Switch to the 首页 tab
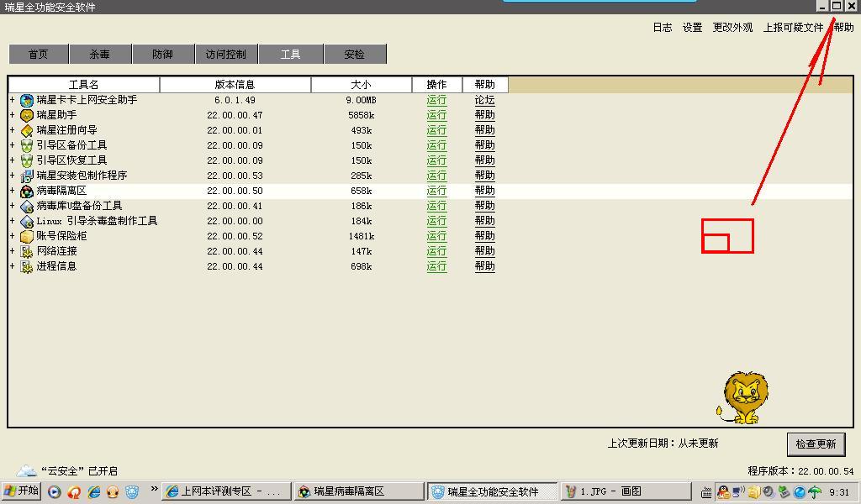The height and width of the screenshot is (504, 861). (39, 54)
